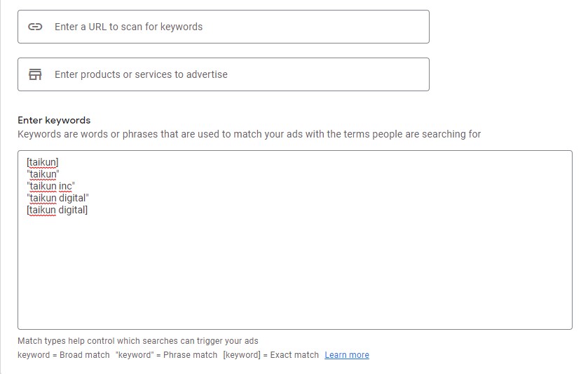Click empty space inside the keywords text area
This screenshot has height=374, width=588.
[294, 274]
